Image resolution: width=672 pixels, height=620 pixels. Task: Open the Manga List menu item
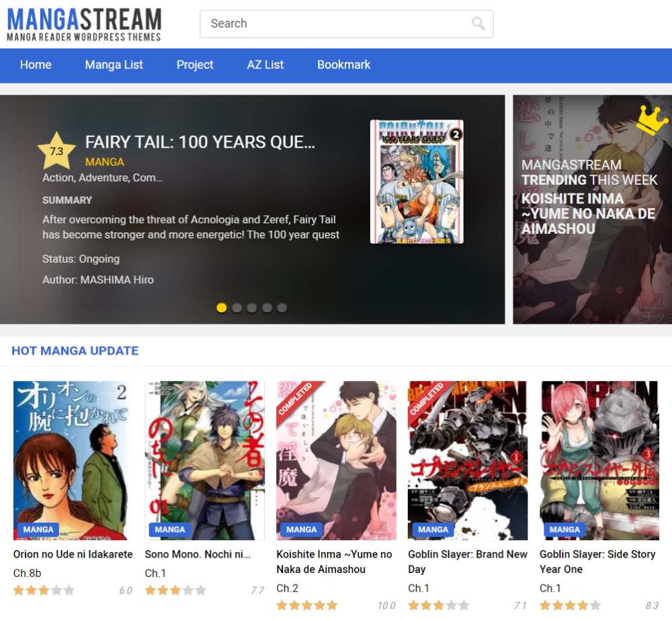click(x=114, y=65)
